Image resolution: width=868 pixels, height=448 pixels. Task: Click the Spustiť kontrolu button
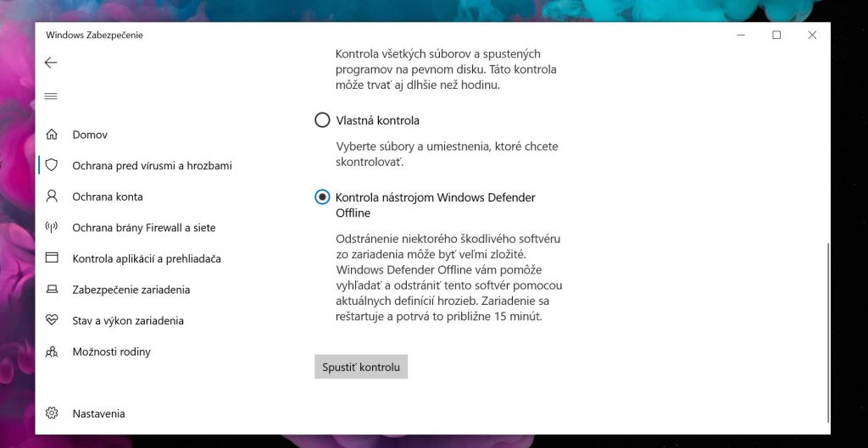(x=361, y=367)
